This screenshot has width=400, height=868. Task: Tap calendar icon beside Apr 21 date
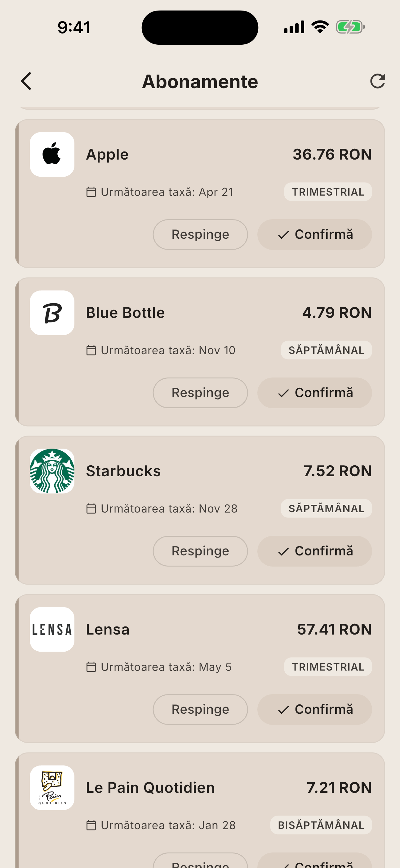coord(91,192)
